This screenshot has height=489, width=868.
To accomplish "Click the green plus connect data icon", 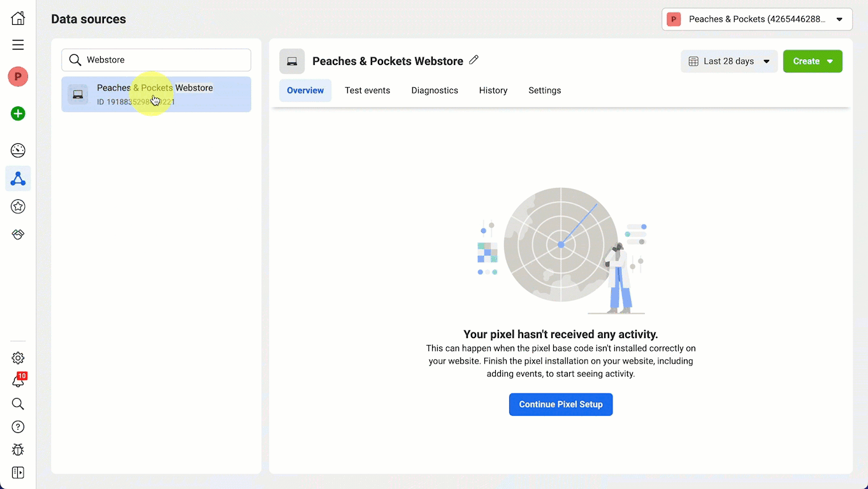I will [18, 114].
